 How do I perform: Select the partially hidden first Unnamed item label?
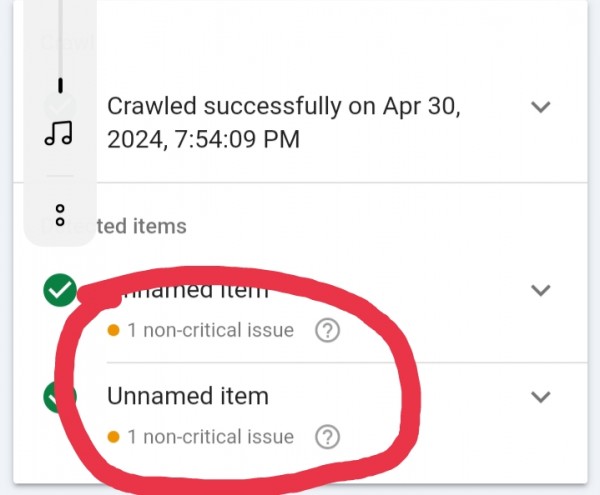(190, 291)
